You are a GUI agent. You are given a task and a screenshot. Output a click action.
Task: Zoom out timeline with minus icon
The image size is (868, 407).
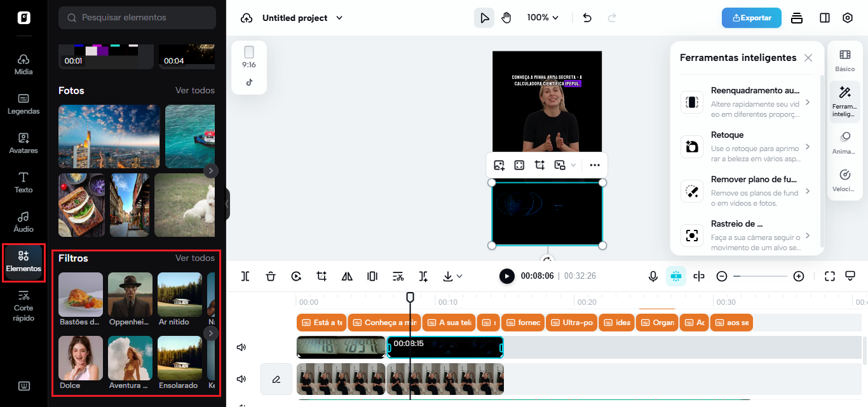722,276
